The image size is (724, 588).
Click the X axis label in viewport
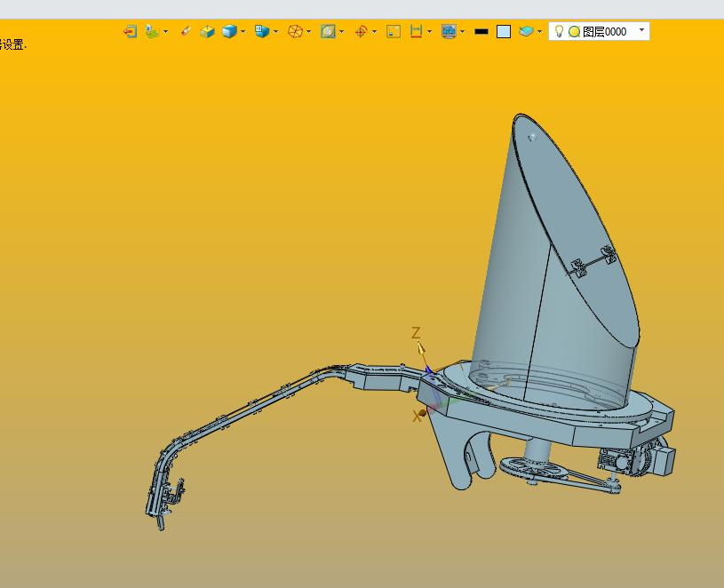417,417
